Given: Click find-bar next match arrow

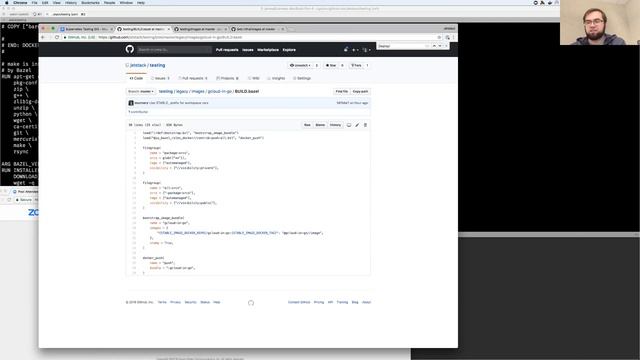Looking at the screenshot, I should [440, 46].
